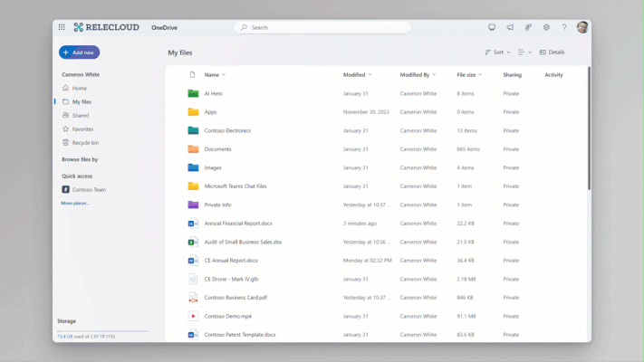Click the Contoso Team site icon
The width and height of the screenshot is (644, 362).
(x=65, y=190)
